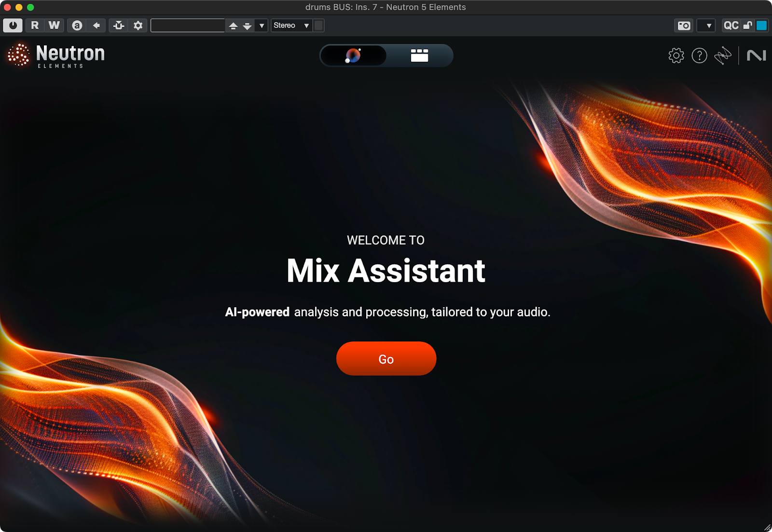This screenshot has width=772, height=532.
Task: Switch to the Detailed modules view tab
Action: coord(419,55)
